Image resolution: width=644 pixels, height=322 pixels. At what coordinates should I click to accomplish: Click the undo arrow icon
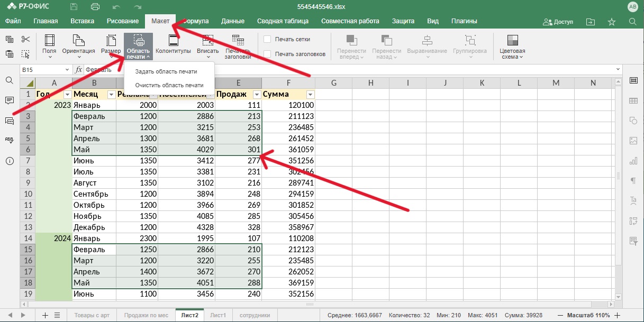(x=116, y=7)
